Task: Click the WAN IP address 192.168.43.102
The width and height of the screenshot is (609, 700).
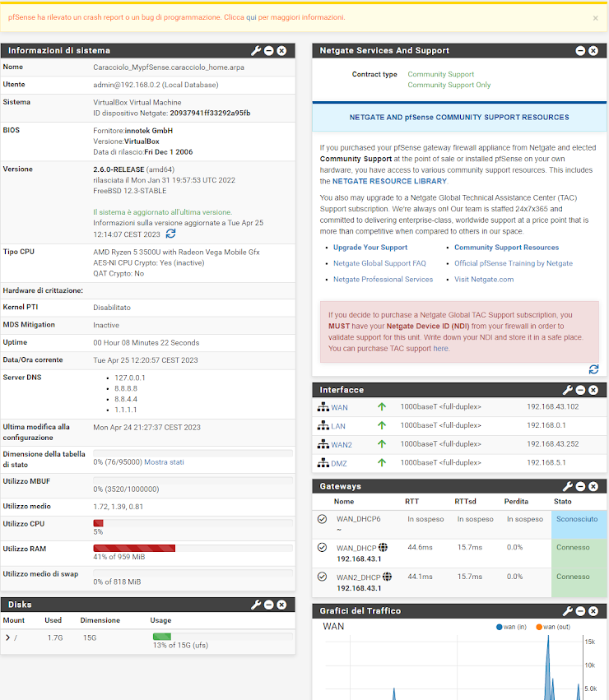Action: click(x=553, y=406)
